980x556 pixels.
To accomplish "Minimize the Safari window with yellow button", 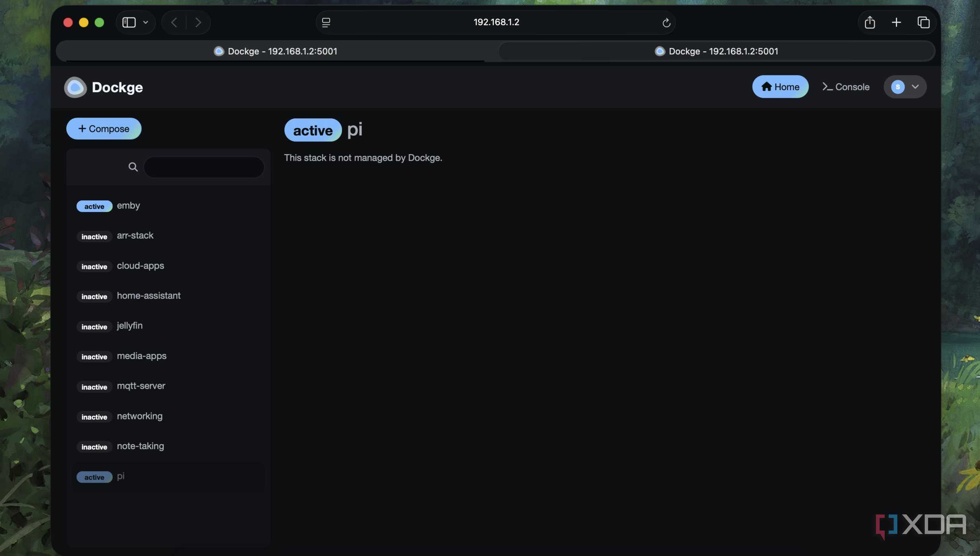I will tap(83, 22).
